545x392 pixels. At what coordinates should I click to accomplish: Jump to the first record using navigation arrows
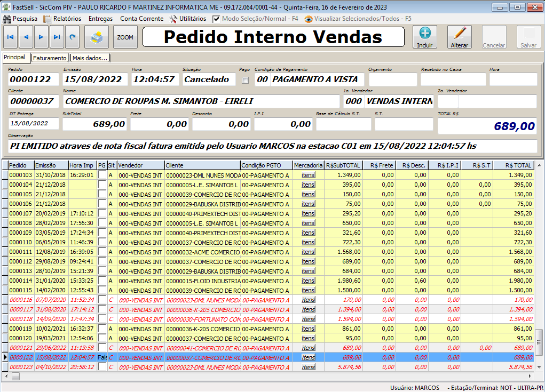(x=11, y=37)
